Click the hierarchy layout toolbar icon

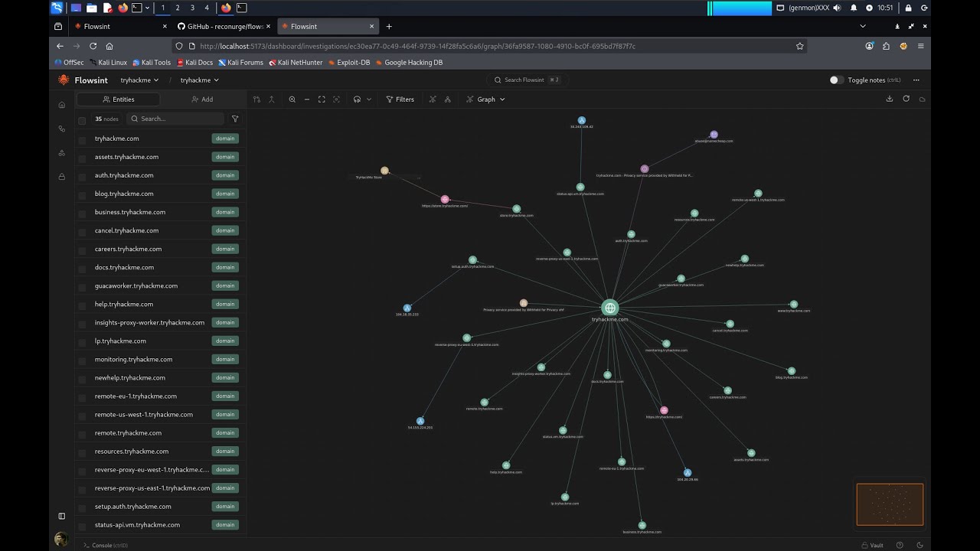(x=448, y=99)
